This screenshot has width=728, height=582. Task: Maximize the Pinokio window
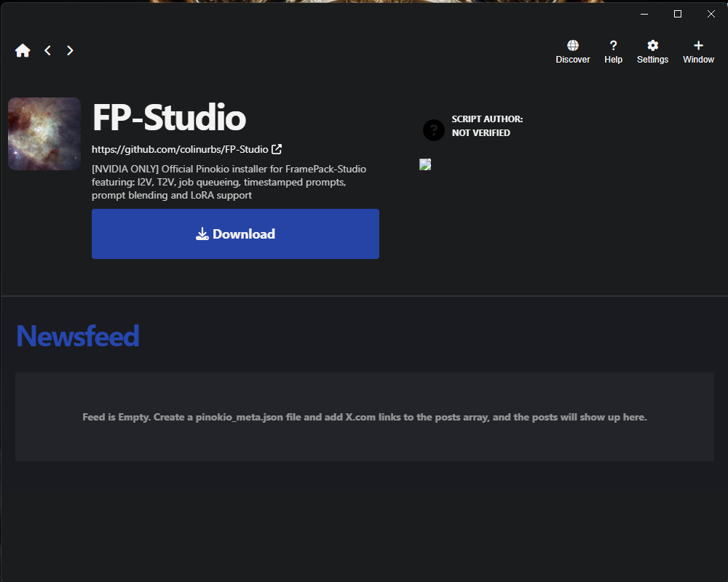tap(677, 14)
